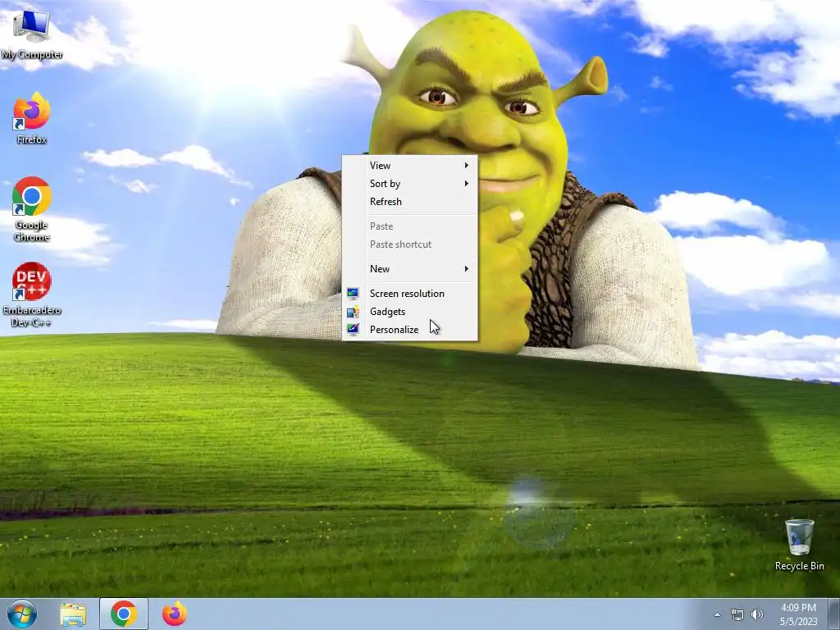Expand the Sort by submenu

(x=410, y=184)
